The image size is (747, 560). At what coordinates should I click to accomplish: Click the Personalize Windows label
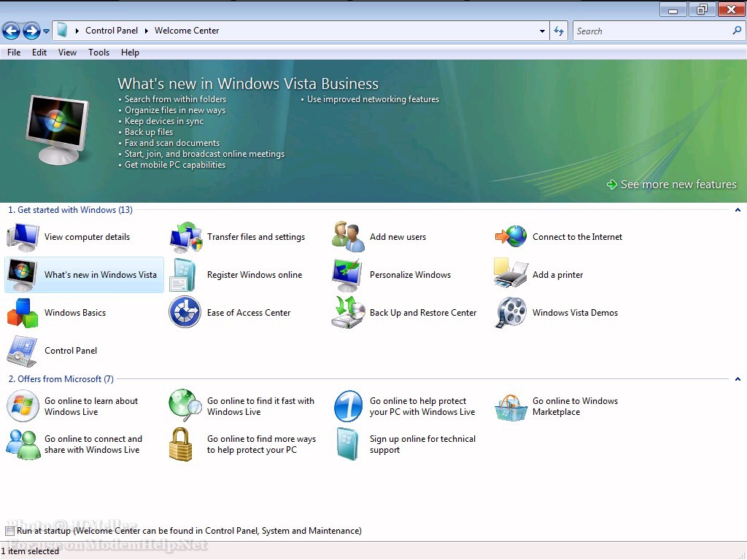click(x=410, y=275)
